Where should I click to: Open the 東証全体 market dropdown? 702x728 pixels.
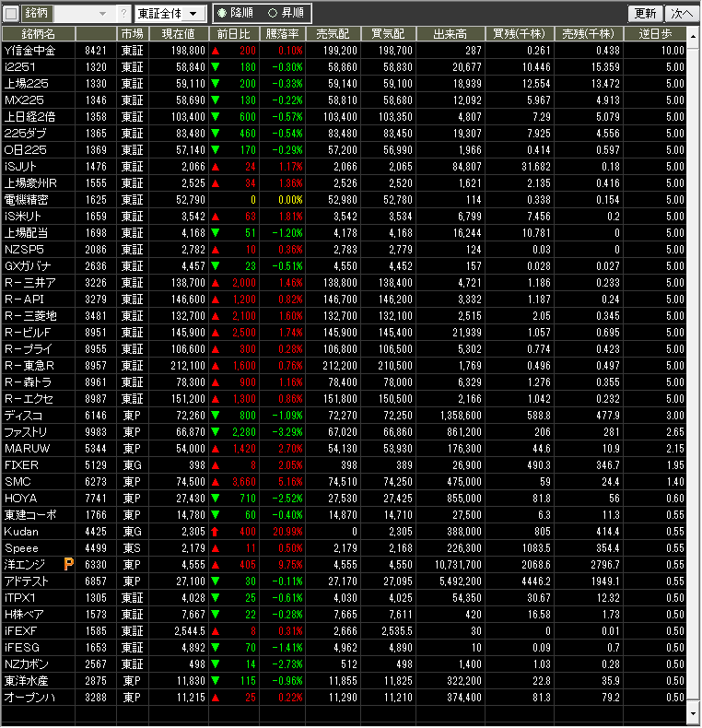(x=170, y=14)
